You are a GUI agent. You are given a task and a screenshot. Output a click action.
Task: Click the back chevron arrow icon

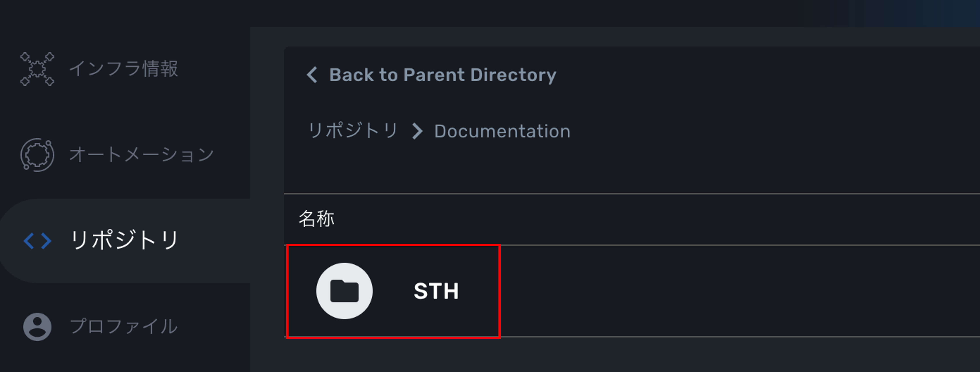pyautogui.click(x=312, y=75)
